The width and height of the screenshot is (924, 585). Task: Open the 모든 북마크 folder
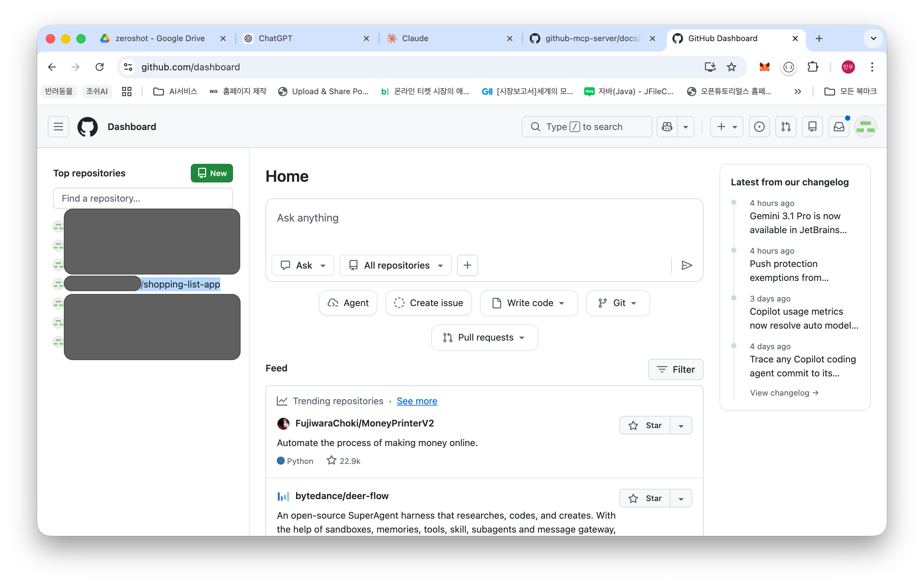(x=850, y=91)
